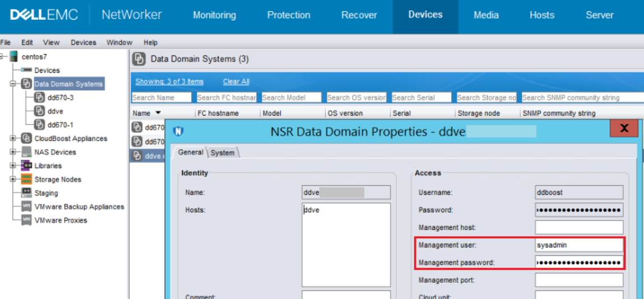
Task: Open the Server section
Action: 600,15
